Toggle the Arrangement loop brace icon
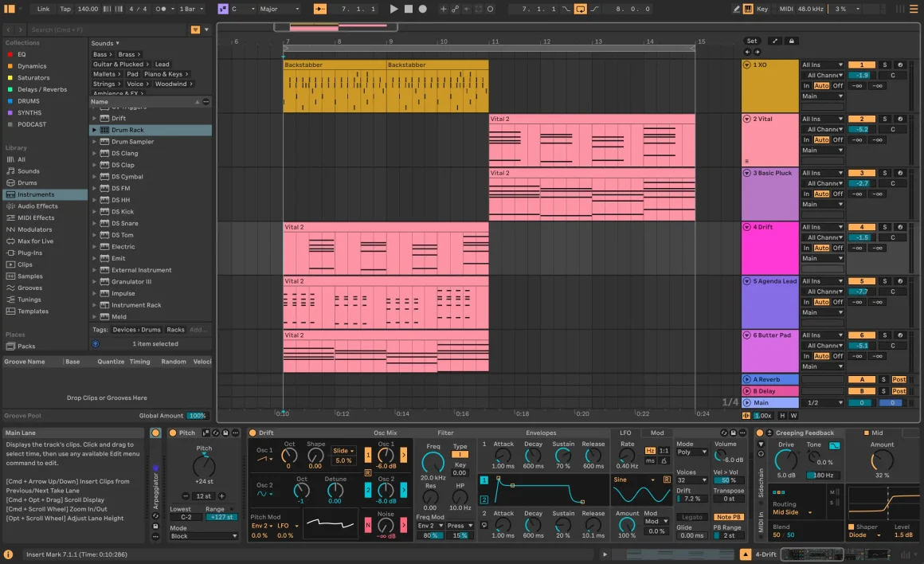The height and width of the screenshot is (564, 924). pos(583,9)
